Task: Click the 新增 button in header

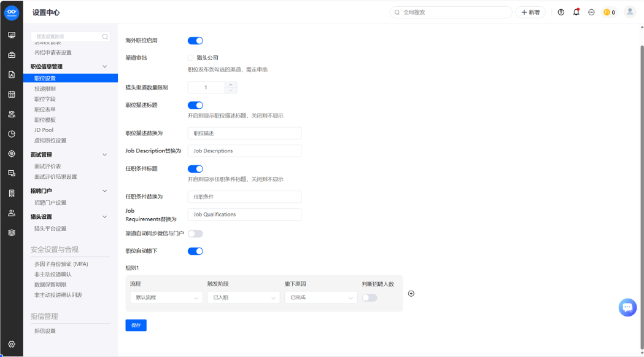Action: pyautogui.click(x=530, y=12)
